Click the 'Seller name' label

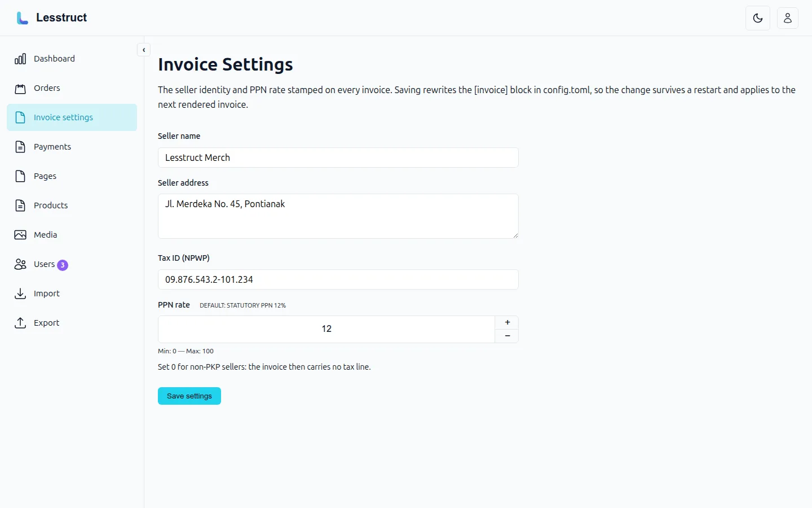(179, 136)
